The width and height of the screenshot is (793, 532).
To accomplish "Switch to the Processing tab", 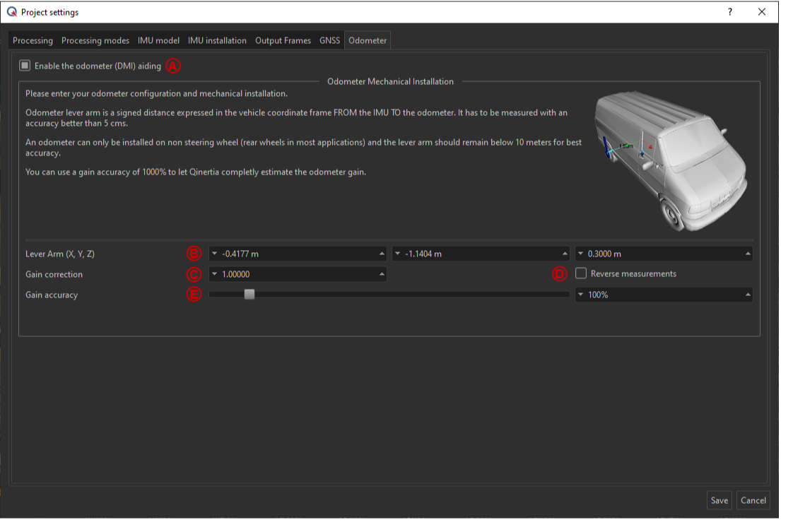I will pyautogui.click(x=33, y=40).
